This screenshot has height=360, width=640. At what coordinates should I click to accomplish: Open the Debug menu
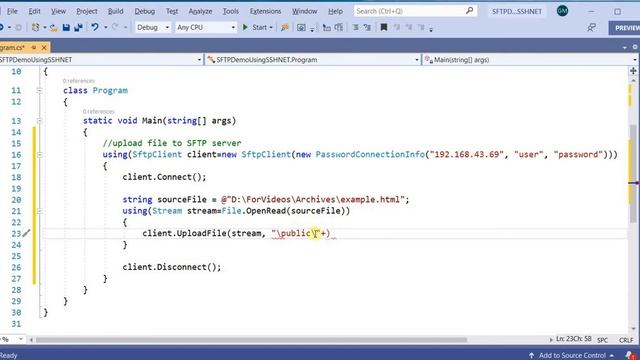(x=145, y=11)
